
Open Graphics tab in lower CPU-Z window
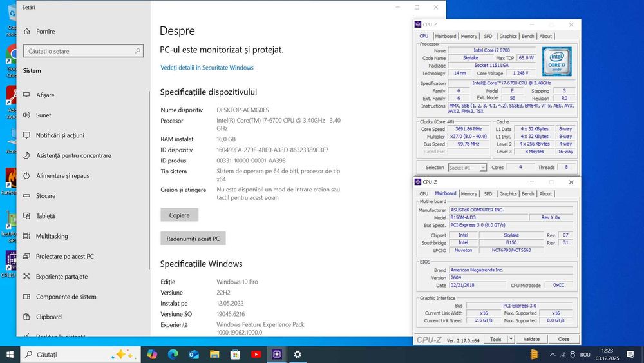click(508, 193)
